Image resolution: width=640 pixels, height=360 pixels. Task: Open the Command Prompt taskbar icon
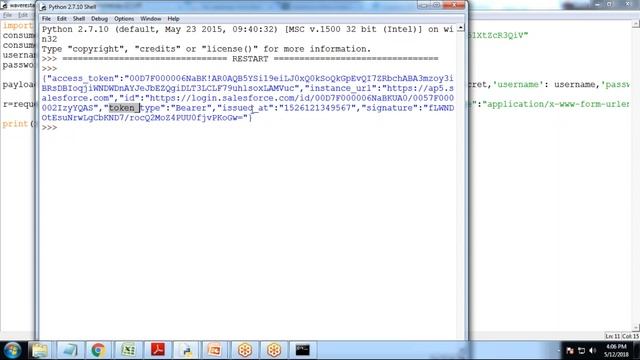(x=302, y=350)
